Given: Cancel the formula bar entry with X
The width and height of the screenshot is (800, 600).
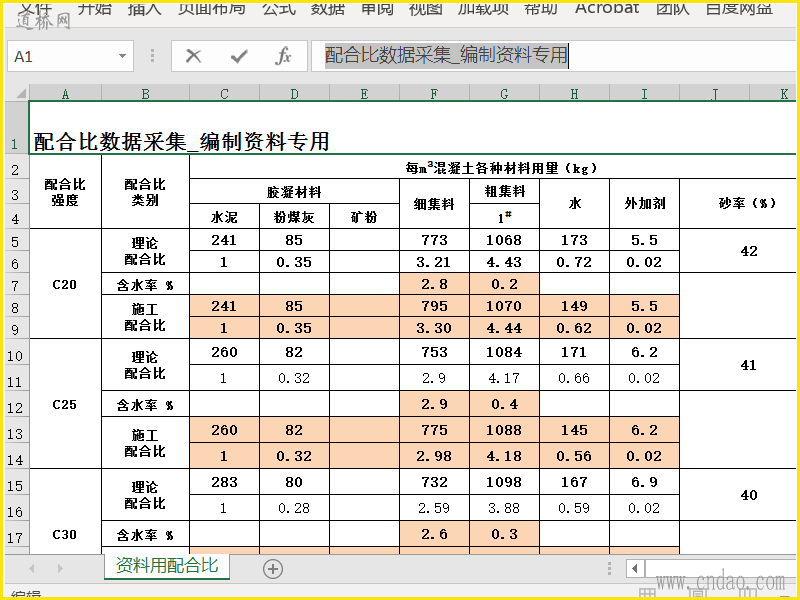Looking at the screenshot, I should tap(193, 56).
